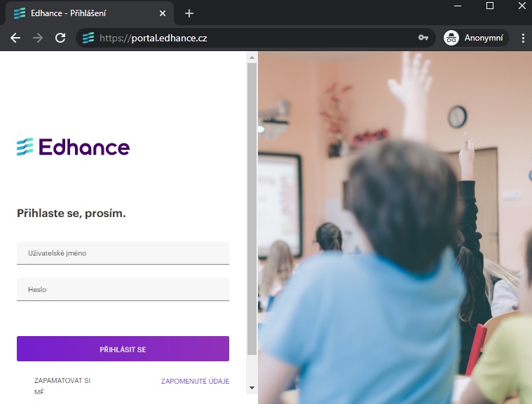532x404 pixels.
Task: Click the scrollbar down arrow
Action: (252, 388)
